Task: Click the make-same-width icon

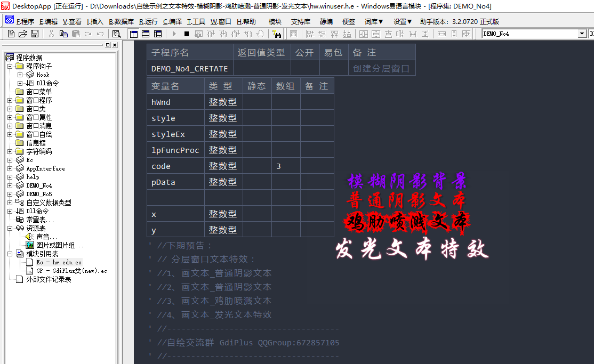Action: tap(442, 34)
